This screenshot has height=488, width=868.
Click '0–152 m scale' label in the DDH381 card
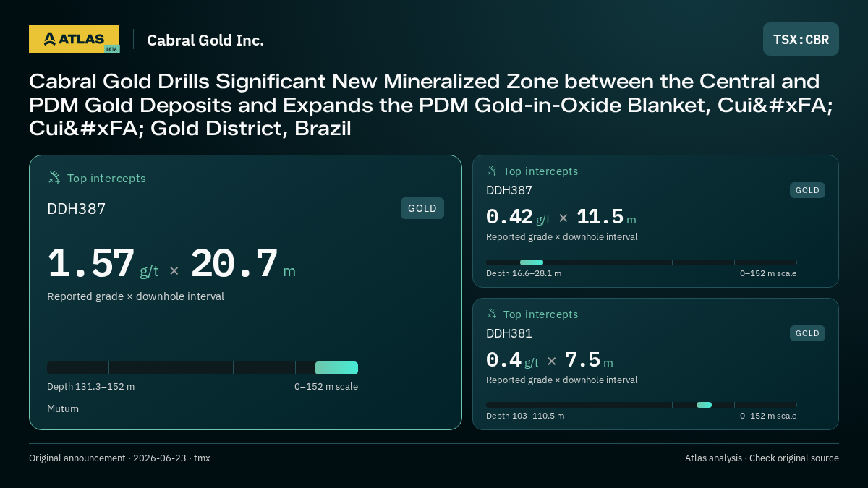[768, 416]
